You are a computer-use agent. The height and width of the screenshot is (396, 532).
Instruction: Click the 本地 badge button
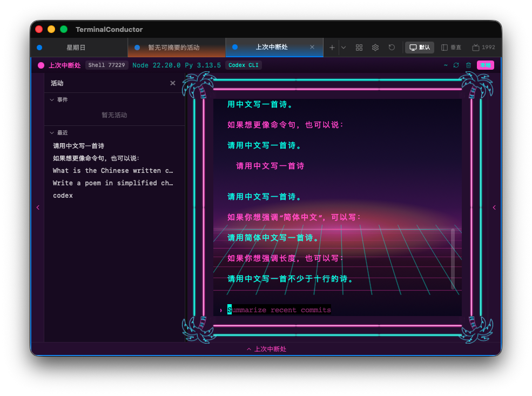[485, 65]
